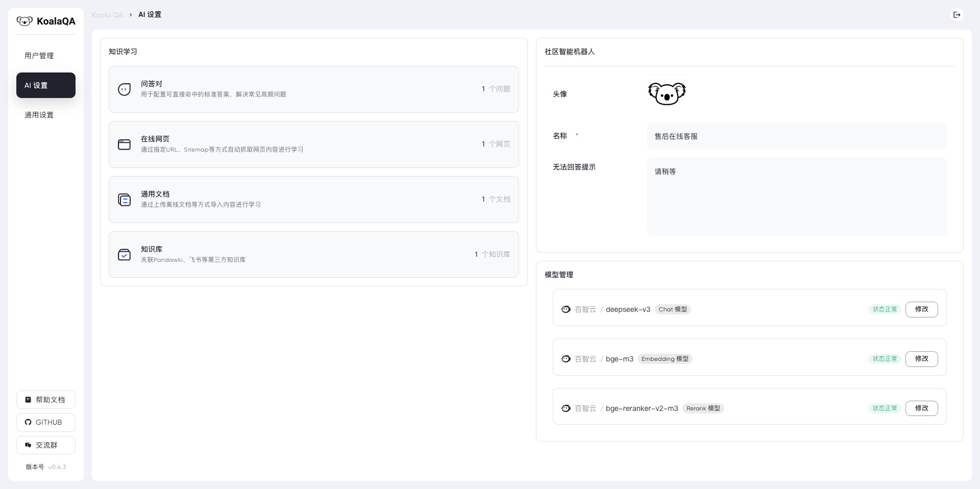Click the koala avatar under 头像
This screenshot has width=980, height=489.
pyautogui.click(x=666, y=94)
